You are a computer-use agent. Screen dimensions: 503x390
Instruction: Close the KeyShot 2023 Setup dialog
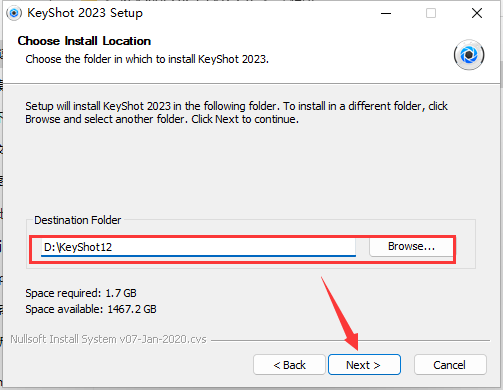(477, 13)
